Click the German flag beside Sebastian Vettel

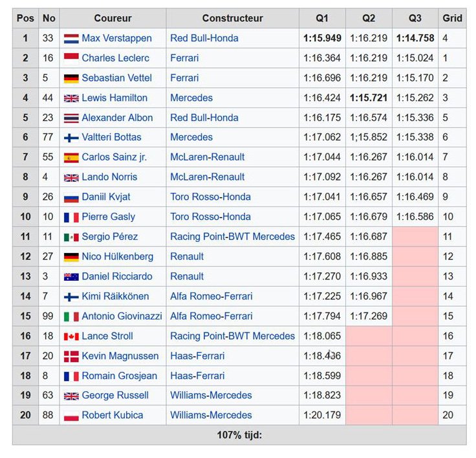[71, 78]
